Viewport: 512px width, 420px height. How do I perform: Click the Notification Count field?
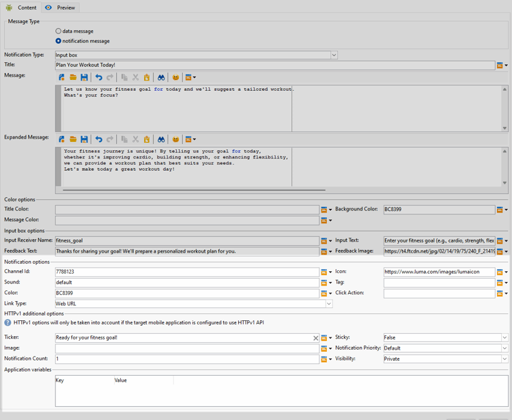[x=187, y=359]
